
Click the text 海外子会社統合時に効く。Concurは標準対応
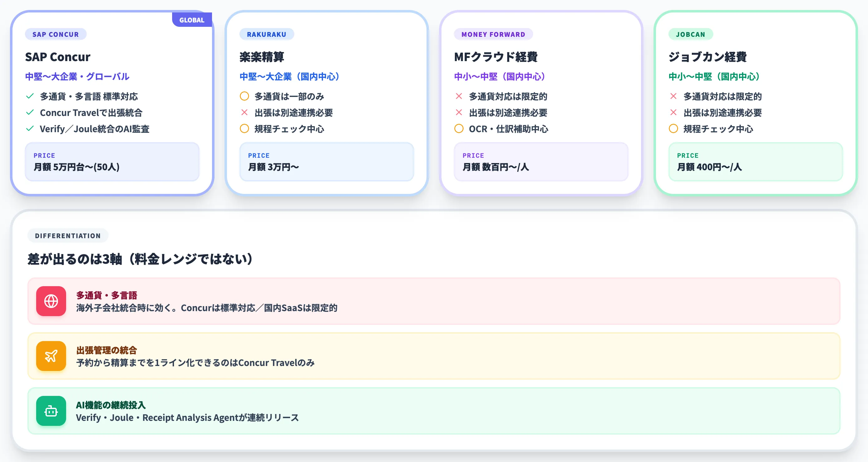pos(166,308)
